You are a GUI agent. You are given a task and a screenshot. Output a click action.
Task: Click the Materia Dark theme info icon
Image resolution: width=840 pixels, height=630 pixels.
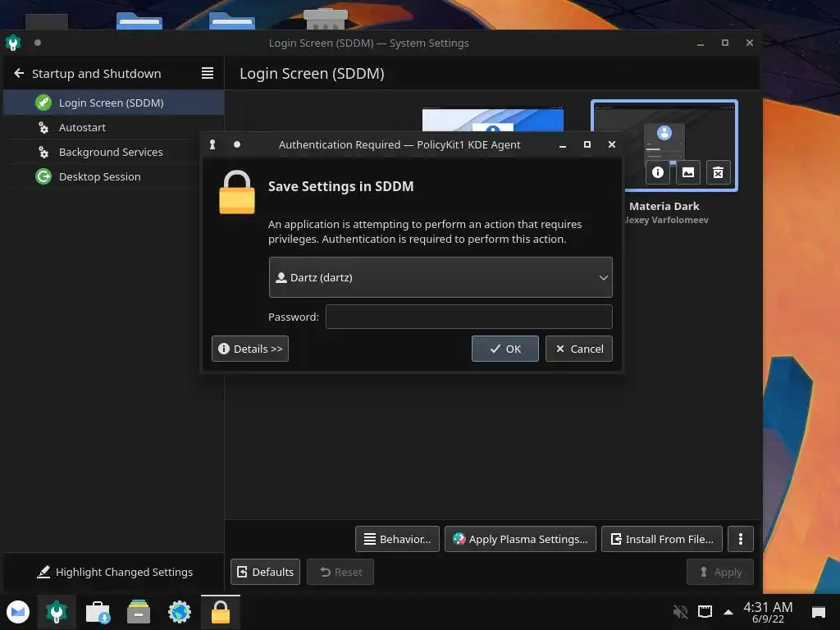click(x=658, y=172)
